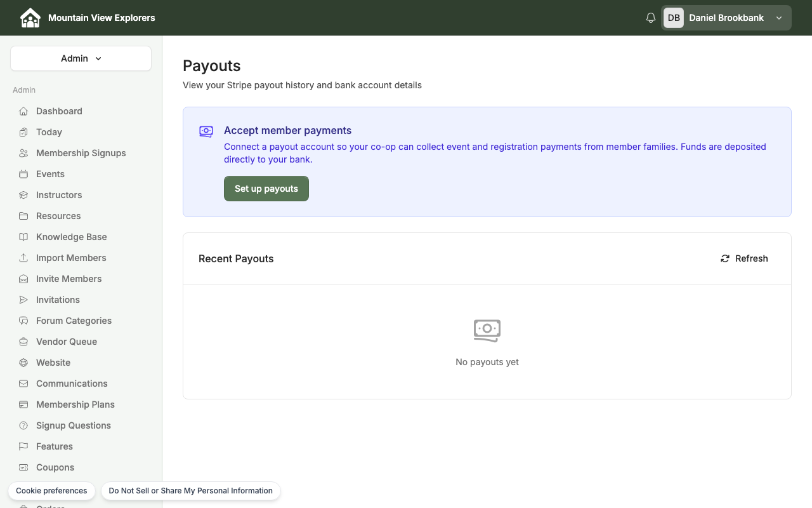The height and width of the screenshot is (508, 812).
Task: Click Mountain View Explorers title
Action: (x=101, y=18)
